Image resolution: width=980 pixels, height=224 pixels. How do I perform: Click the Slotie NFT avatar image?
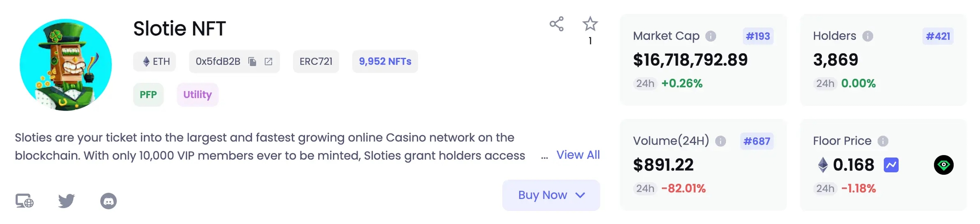pos(66,65)
